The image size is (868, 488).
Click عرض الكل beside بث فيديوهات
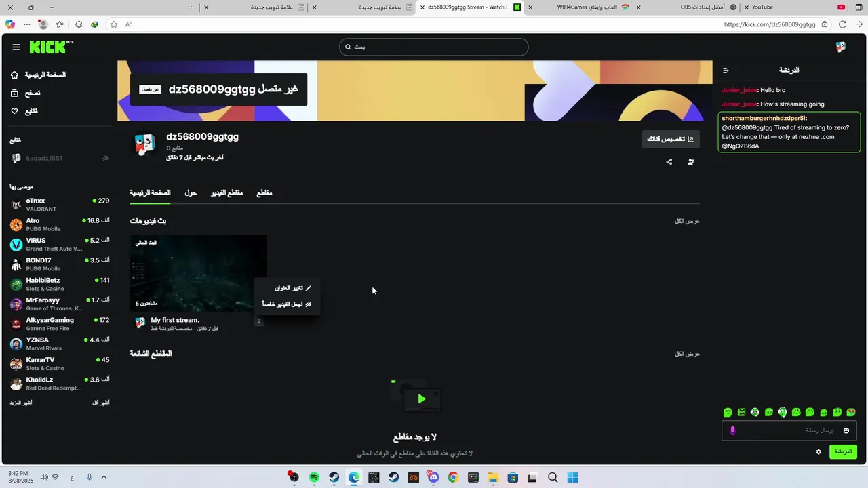point(687,221)
